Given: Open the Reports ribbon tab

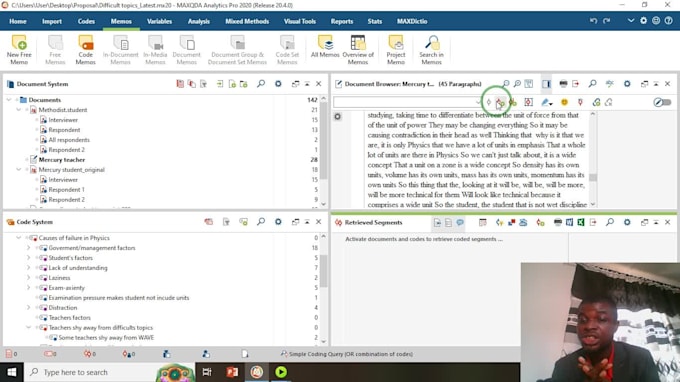Looking at the screenshot, I should pyautogui.click(x=342, y=21).
